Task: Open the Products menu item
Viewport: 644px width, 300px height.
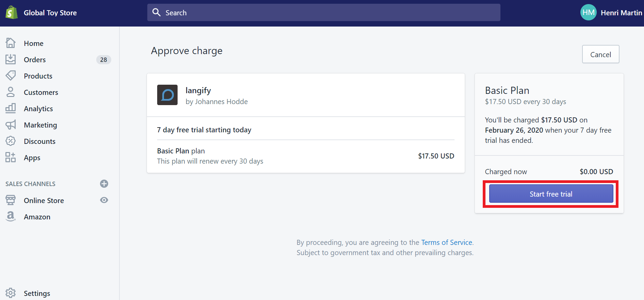Action: [x=38, y=76]
